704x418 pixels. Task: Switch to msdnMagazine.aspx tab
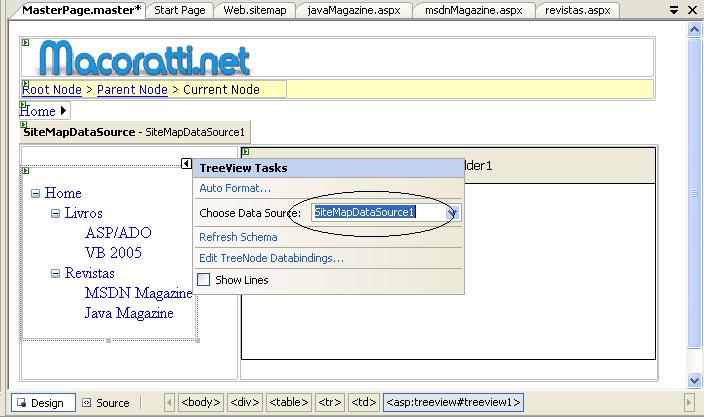tap(473, 10)
